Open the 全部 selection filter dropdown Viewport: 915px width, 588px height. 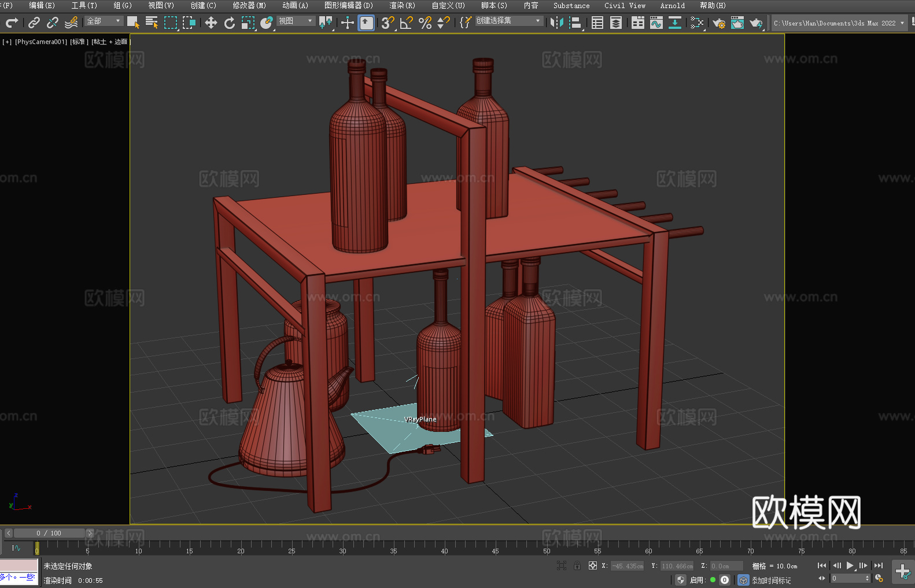tap(104, 21)
